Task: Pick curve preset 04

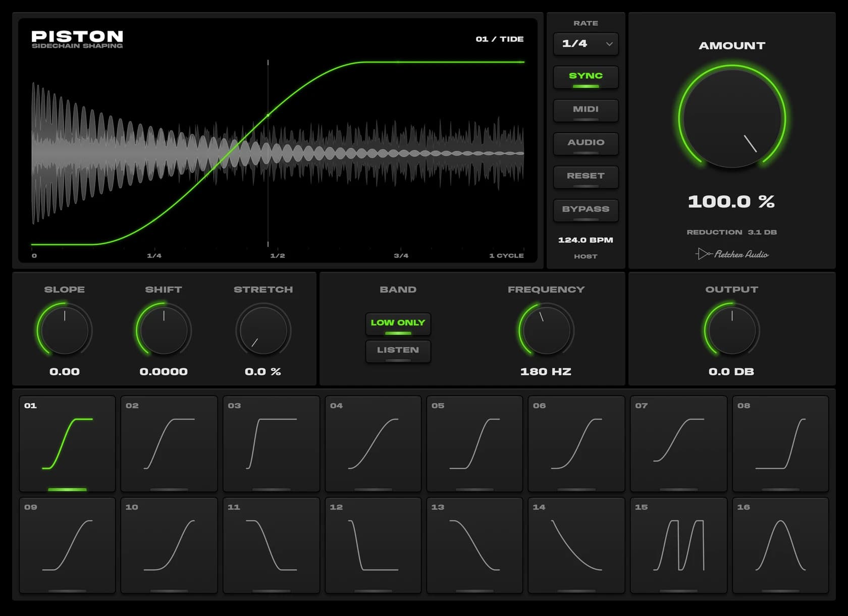Action: [373, 444]
